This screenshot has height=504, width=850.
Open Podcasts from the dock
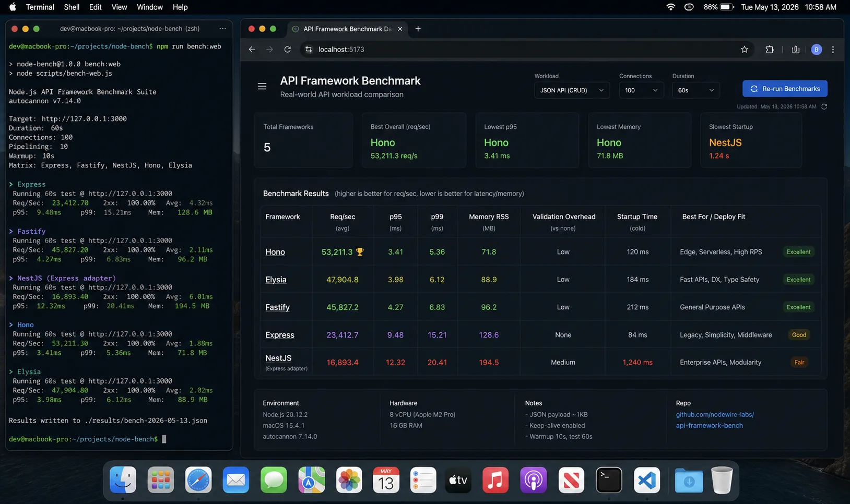(533, 479)
